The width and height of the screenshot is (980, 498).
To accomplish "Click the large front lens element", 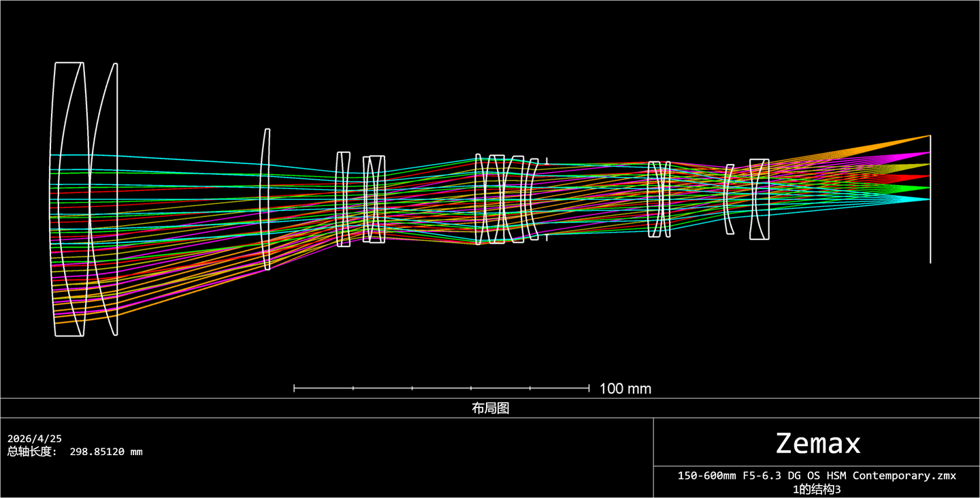I will [x=69, y=199].
